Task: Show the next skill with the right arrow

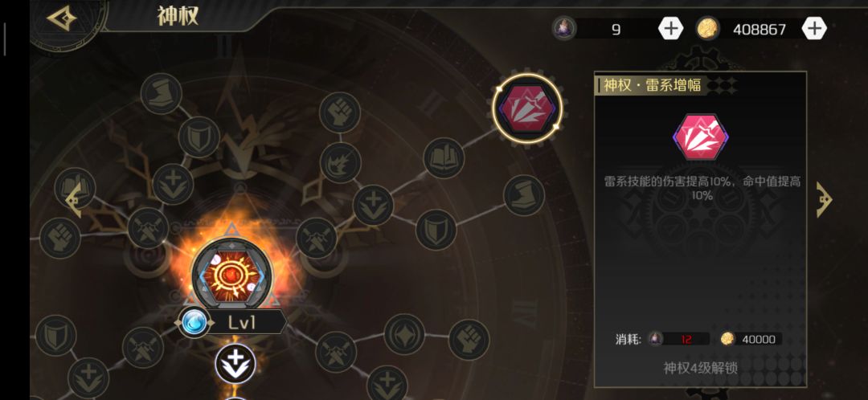Action: pos(825,200)
